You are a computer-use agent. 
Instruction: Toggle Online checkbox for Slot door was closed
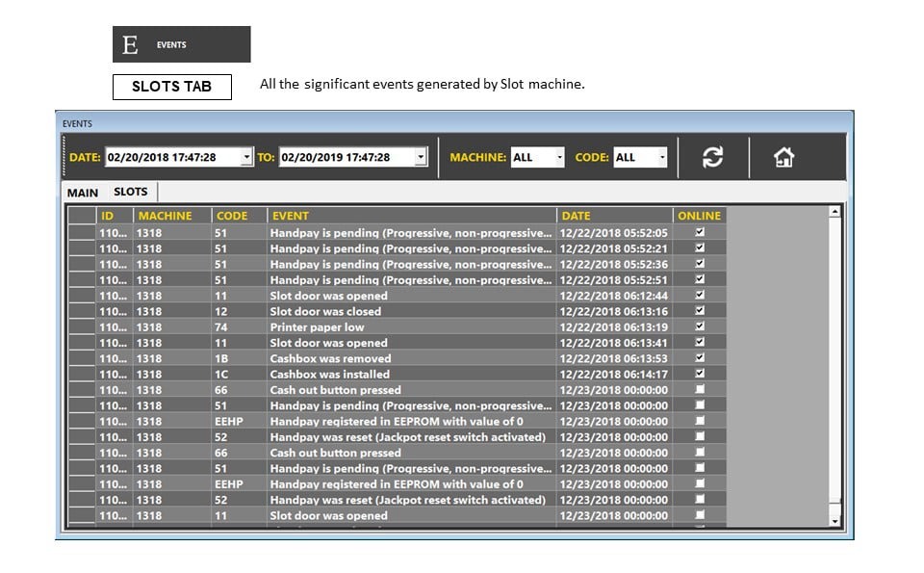(700, 311)
